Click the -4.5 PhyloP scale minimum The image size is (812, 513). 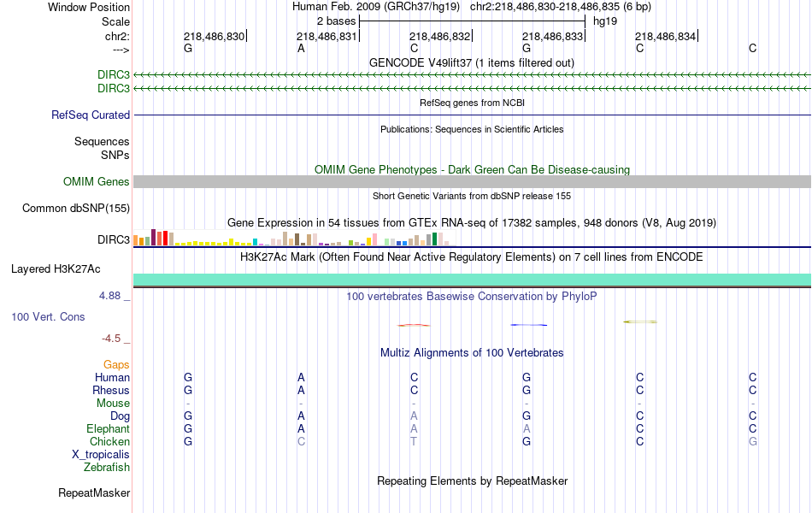[111, 339]
